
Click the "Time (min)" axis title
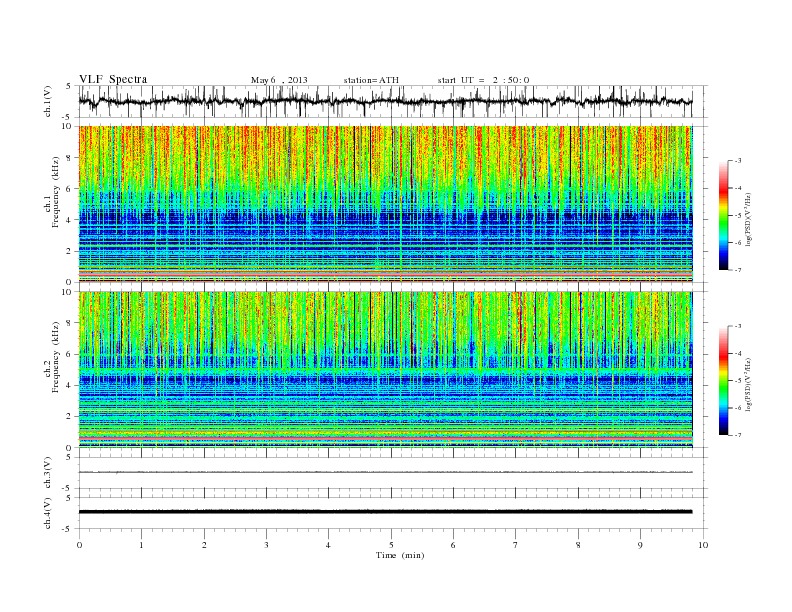tap(400, 555)
